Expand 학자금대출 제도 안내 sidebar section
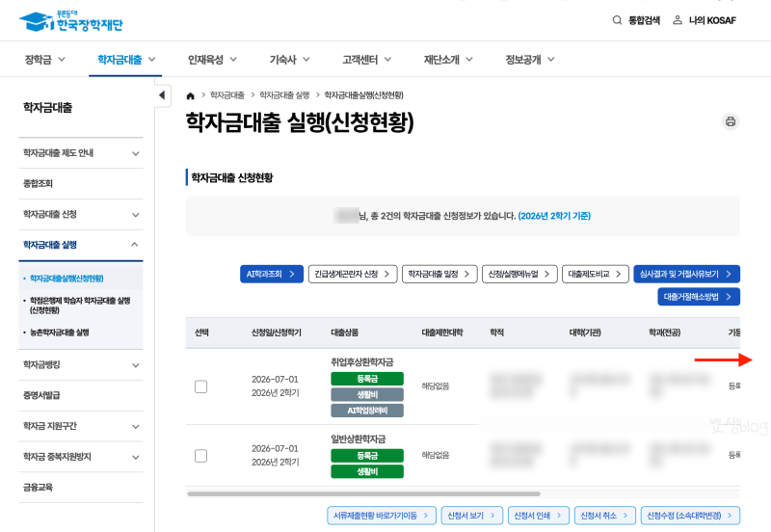Image resolution: width=771 pixels, height=532 pixels. pyautogui.click(x=81, y=153)
